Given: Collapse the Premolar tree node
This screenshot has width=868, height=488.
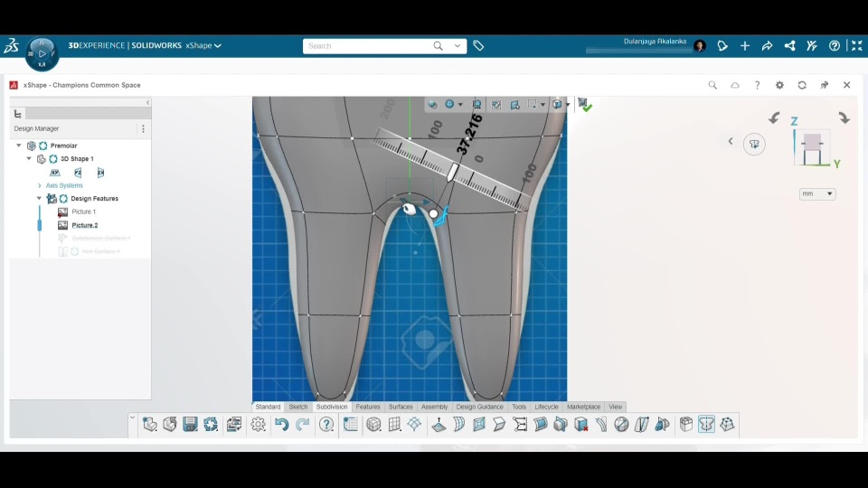Looking at the screenshot, I should click(x=19, y=145).
